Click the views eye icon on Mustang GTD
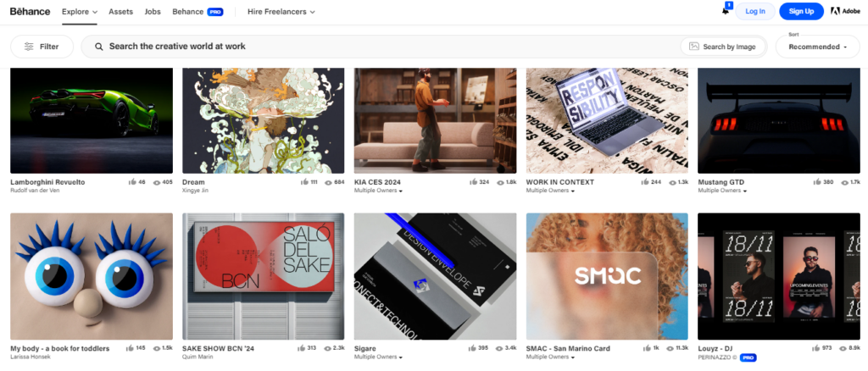Screen dimensions: 868x371 coord(845,182)
